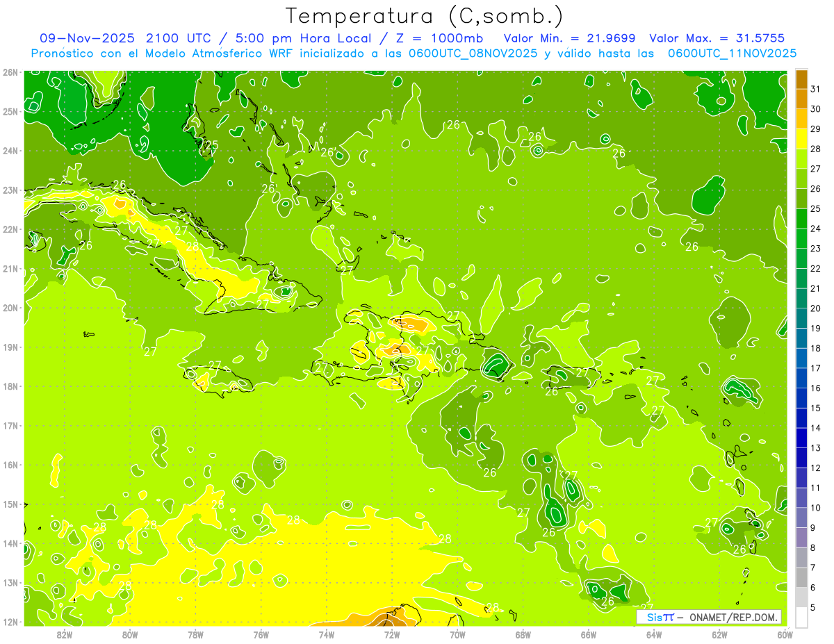The height and width of the screenshot is (644, 834).
Task: Click the 19N latitude axis label
Action: [10, 347]
